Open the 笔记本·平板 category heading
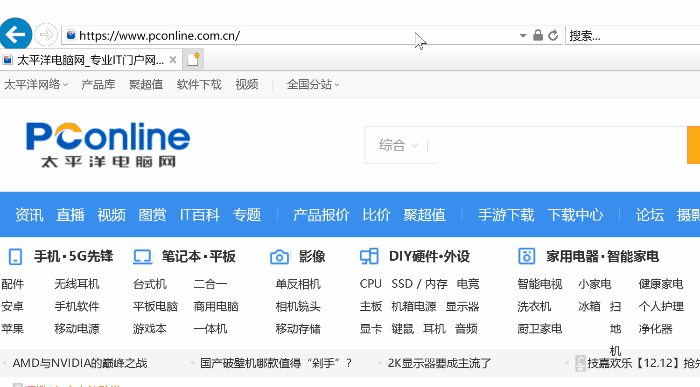Screen dimensions: 700x387 point(199,256)
